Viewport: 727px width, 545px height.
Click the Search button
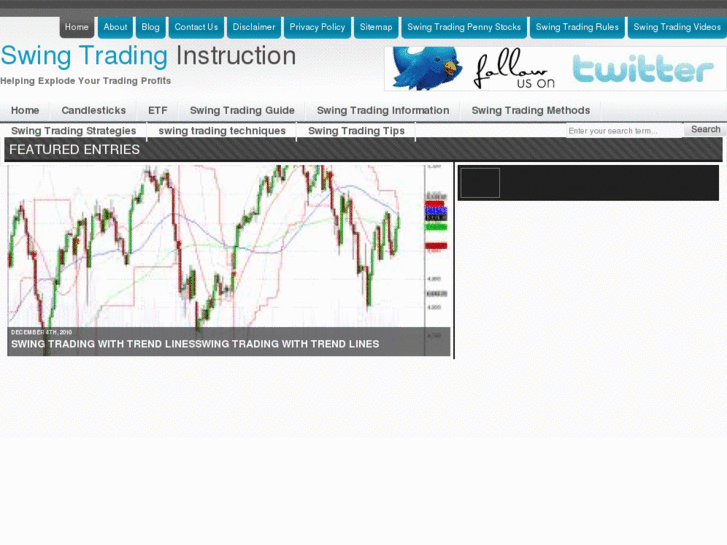click(706, 129)
